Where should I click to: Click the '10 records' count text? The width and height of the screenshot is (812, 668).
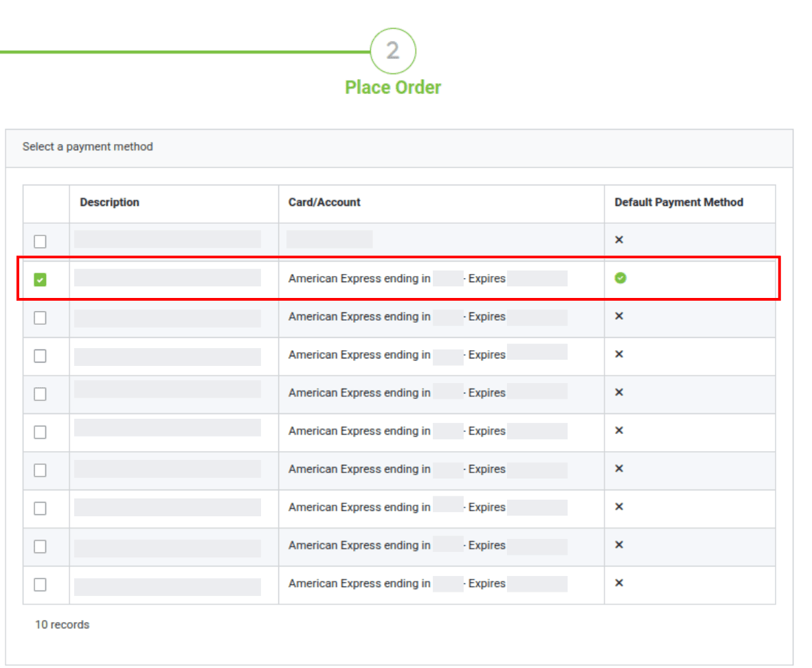pyautogui.click(x=62, y=625)
